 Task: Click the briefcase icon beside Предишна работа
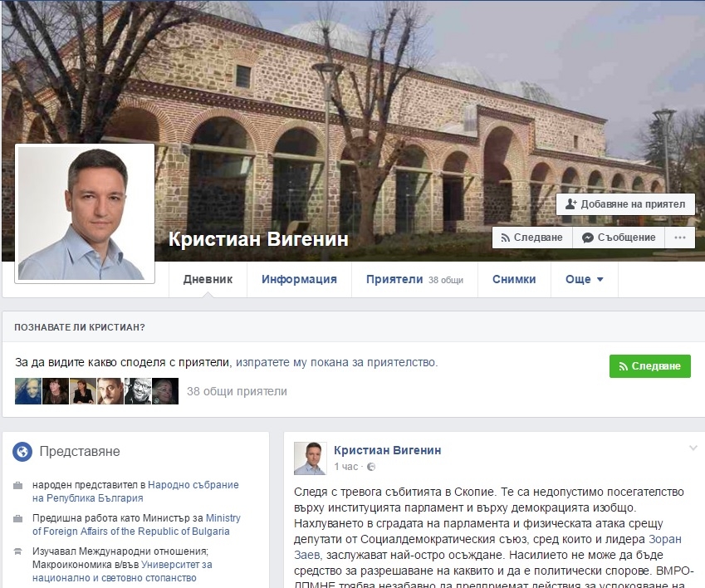coord(18,519)
